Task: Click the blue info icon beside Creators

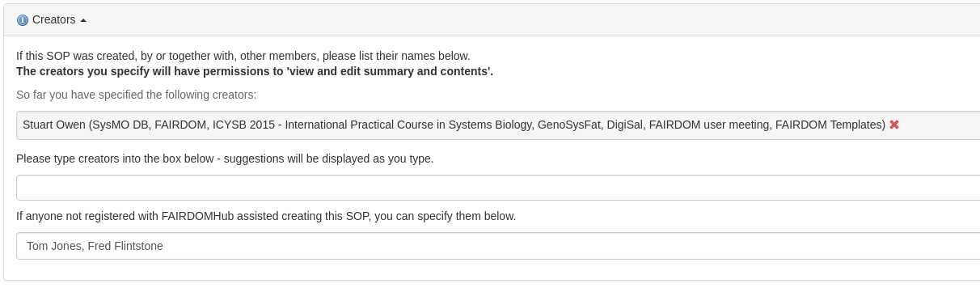Action: tap(23, 20)
